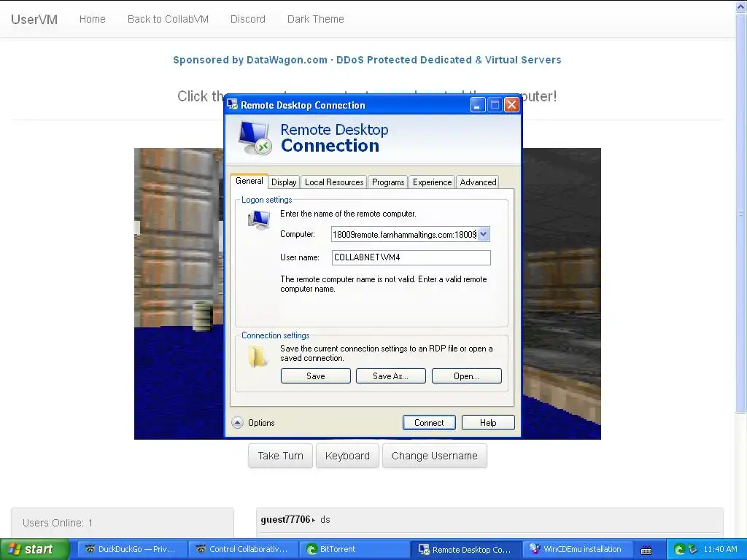The image size is (747, 560).
Task: Click the UserVM brand logo text
Action: coord(34,20)
